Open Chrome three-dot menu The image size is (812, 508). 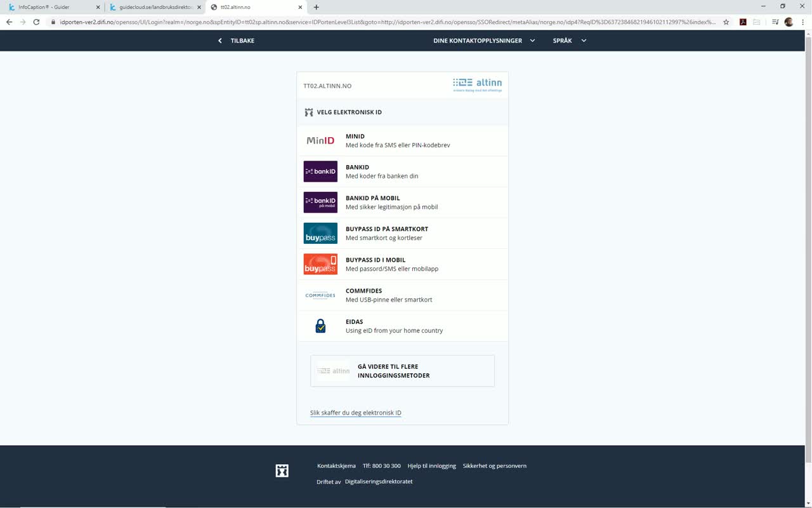(x=802, y=22)
